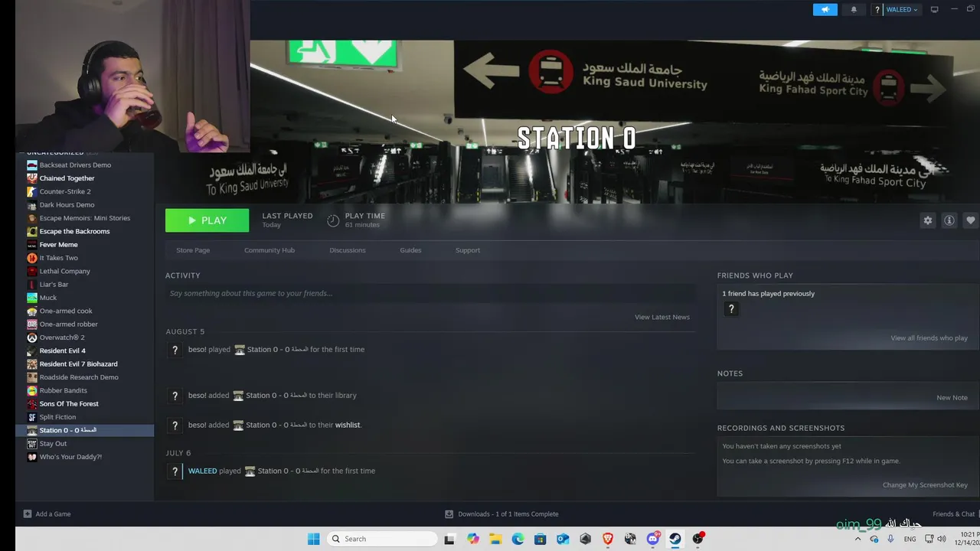980x551 pixels.
Task: Open the Support tab
Action: point(468,250)
